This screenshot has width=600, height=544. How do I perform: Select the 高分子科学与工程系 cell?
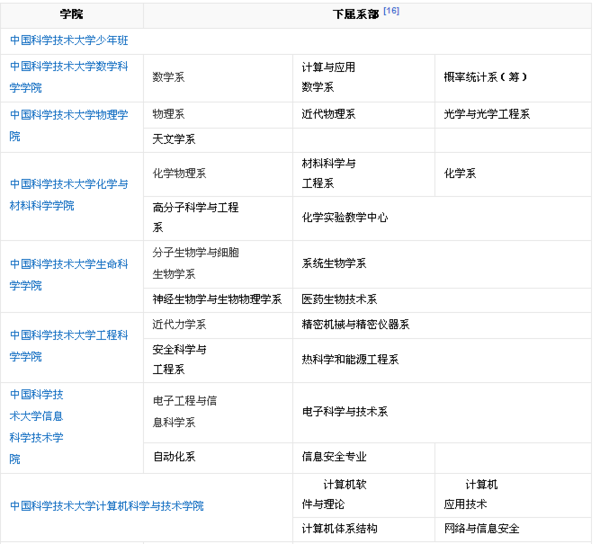[218, 218]
